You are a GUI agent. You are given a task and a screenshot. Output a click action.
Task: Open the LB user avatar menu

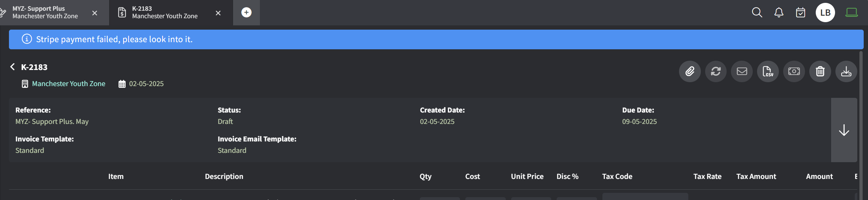click(825, 12)
